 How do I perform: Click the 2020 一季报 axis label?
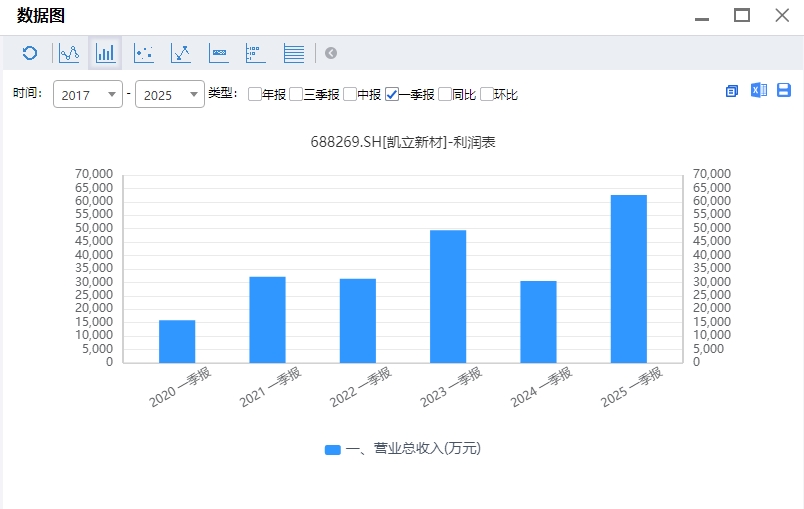[180, 387]
